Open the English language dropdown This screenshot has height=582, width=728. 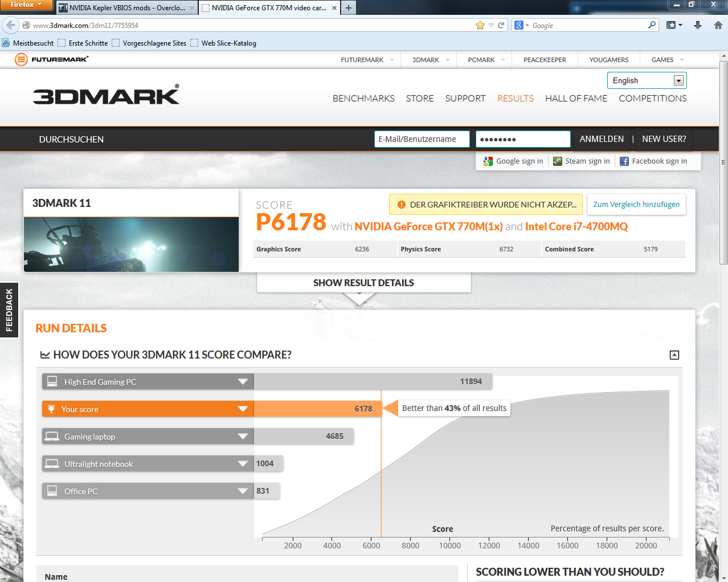647,80
